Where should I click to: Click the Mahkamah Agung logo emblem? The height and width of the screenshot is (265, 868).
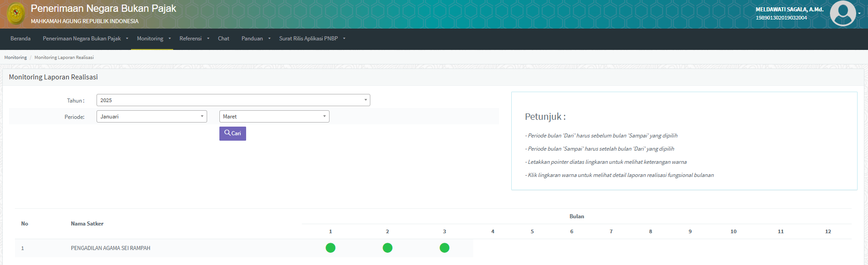click(16, 13)
